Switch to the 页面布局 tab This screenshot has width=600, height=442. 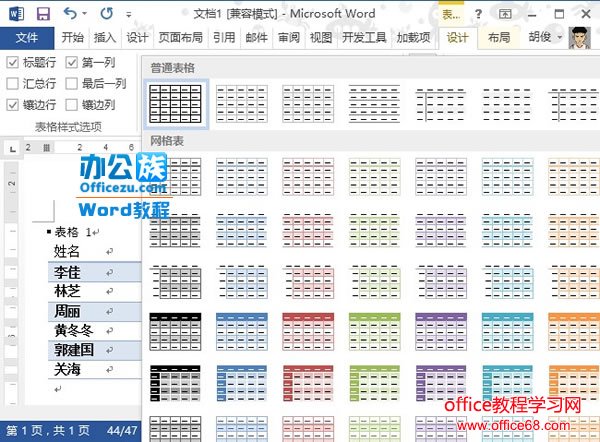pos(181,38)
